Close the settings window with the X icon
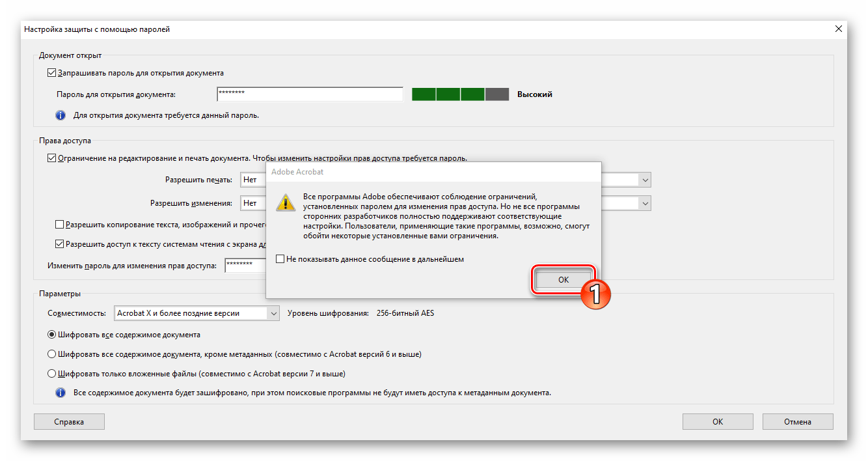This screenshot has width=868, height=461. [x=839, y=29]
